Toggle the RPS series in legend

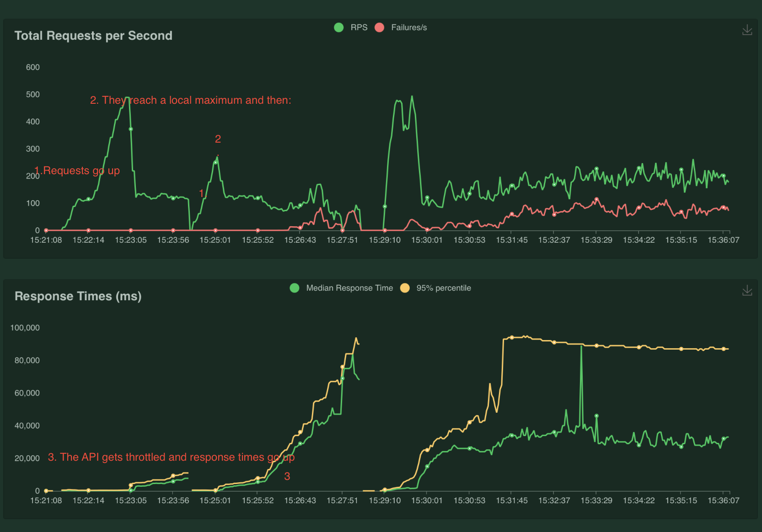(x=351, y=27)
